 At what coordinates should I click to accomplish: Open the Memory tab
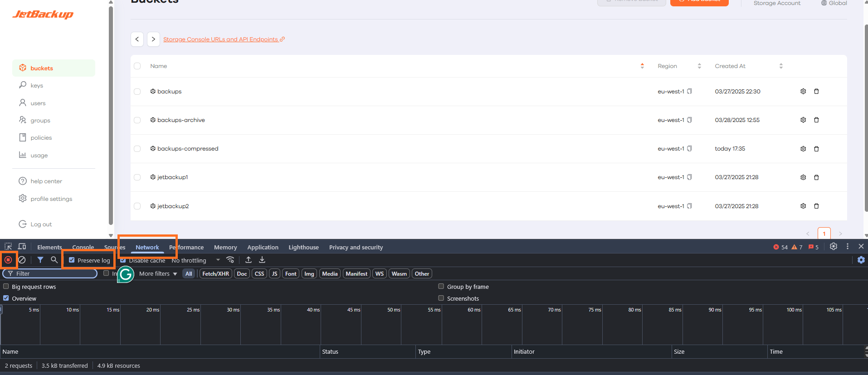click(x=225, y=247)
